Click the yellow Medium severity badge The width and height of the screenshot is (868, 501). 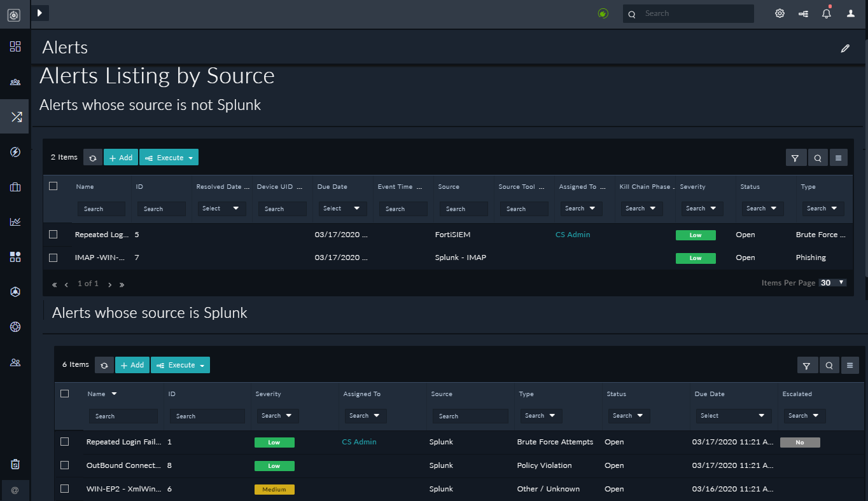(x=274, y=490)
